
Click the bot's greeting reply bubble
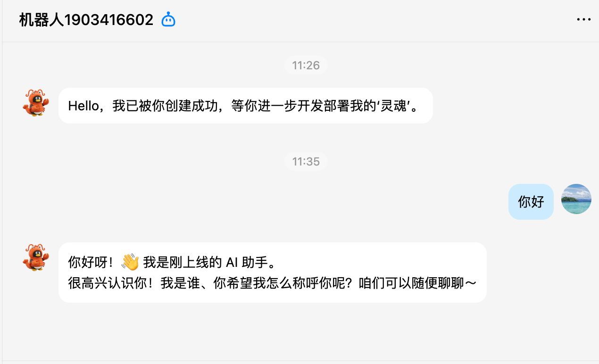272,272
